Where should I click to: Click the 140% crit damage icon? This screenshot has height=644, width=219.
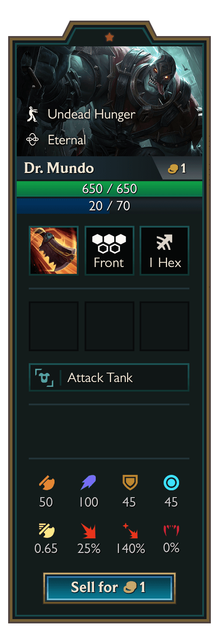(130, 530)
